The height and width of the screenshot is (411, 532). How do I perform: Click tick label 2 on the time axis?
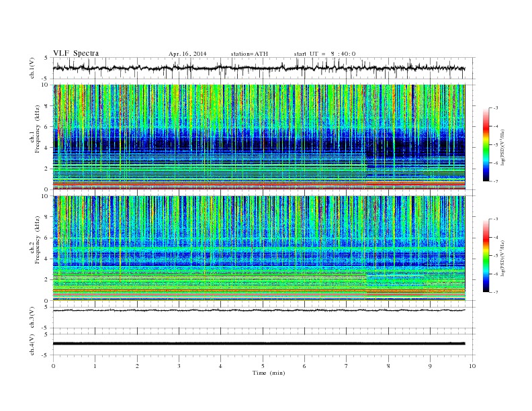pos(137,366)
